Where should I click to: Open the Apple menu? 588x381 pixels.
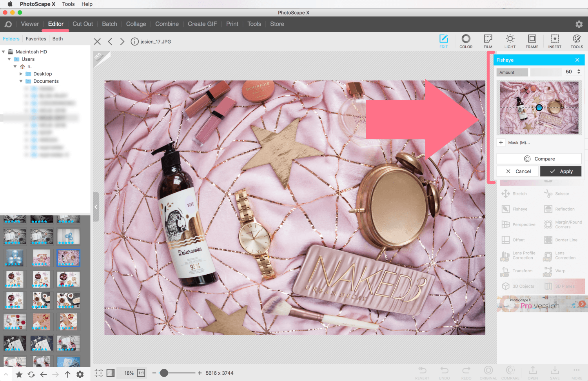pyautogui.click(x=10, y=4)
